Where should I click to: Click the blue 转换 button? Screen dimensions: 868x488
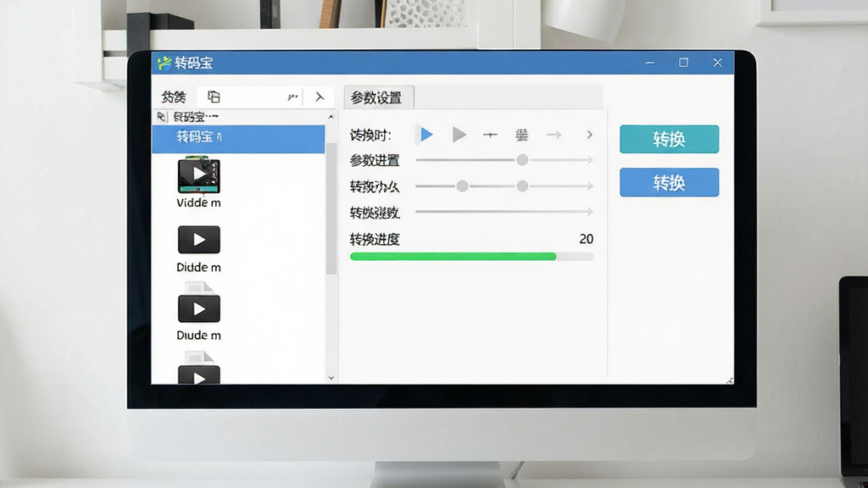(x=670, y=183)
